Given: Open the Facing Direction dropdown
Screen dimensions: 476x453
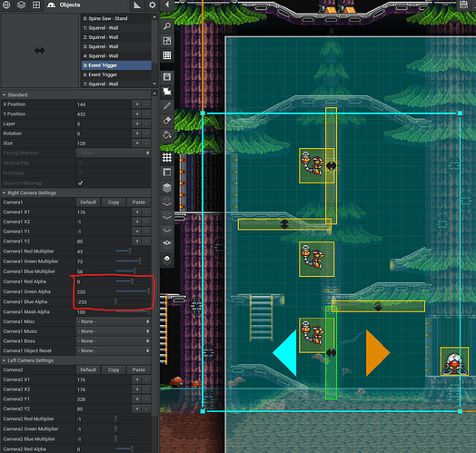Looking at the screenshot, I should (x=114, y=153).
